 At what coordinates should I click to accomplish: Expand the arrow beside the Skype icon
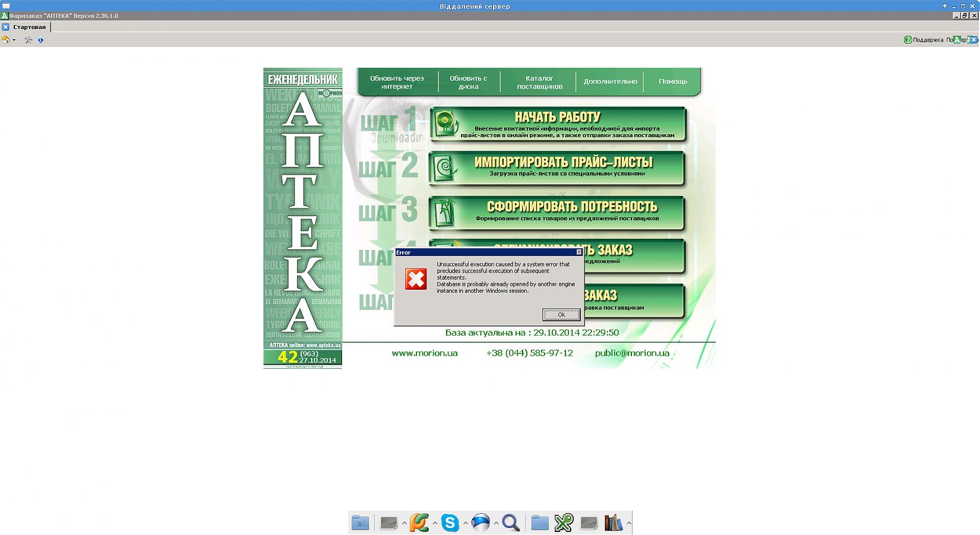point(466,523)
